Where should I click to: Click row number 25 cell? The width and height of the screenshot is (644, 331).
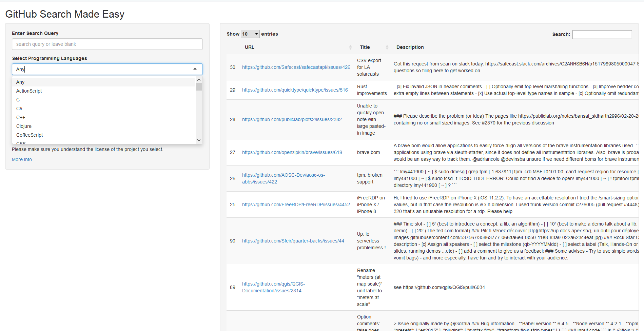233,205
